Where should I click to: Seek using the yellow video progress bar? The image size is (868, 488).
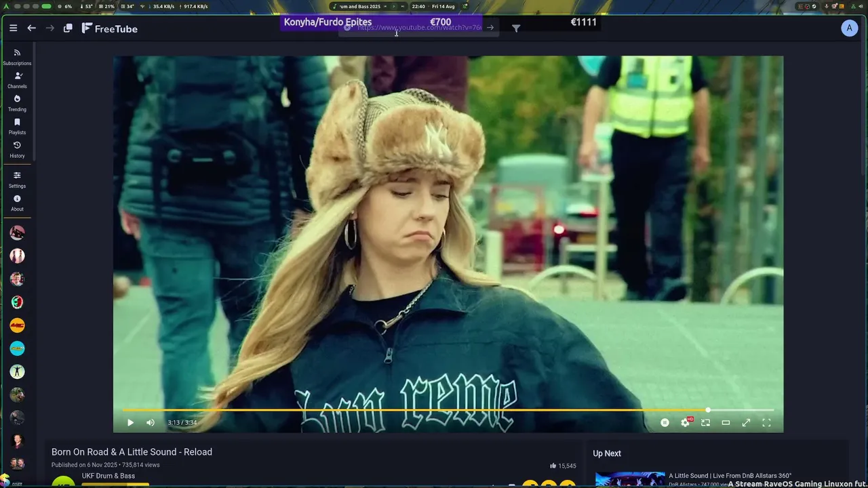click(448, 410)
